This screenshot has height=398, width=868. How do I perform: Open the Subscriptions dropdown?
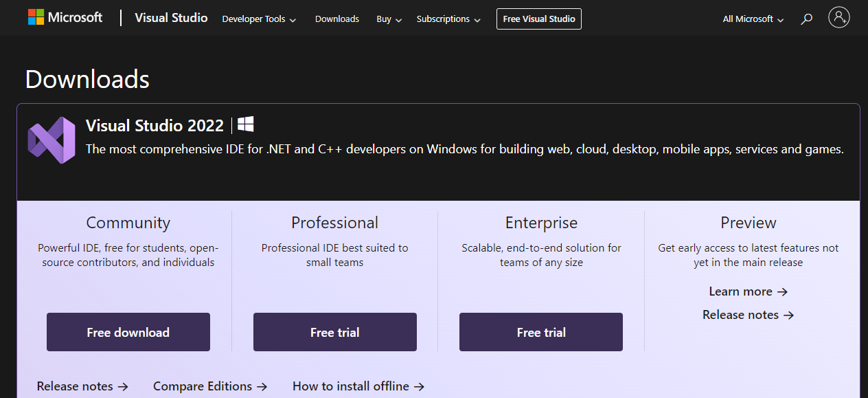(x=448, y=19)
